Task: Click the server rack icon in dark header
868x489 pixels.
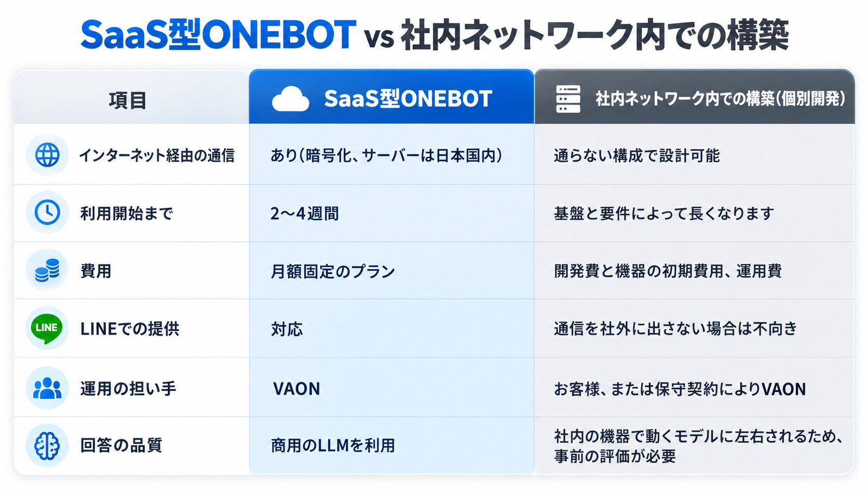Action: pyautogui.click(x=568, y=99)
